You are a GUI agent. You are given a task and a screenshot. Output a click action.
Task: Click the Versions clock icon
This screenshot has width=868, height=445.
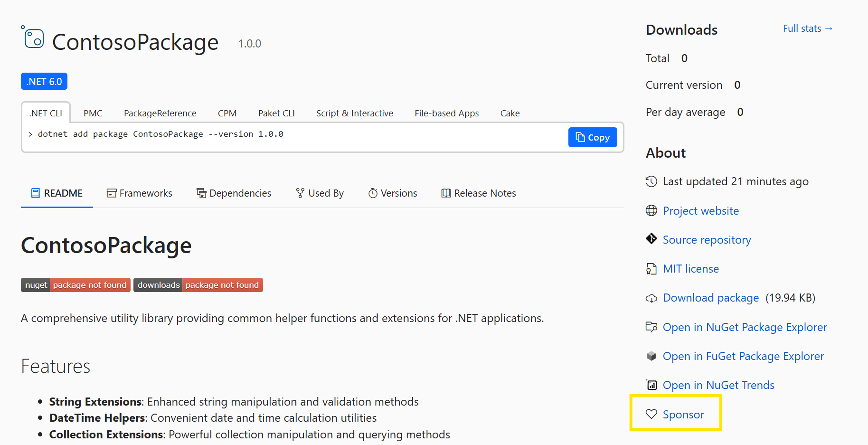(x=372, y=193)
